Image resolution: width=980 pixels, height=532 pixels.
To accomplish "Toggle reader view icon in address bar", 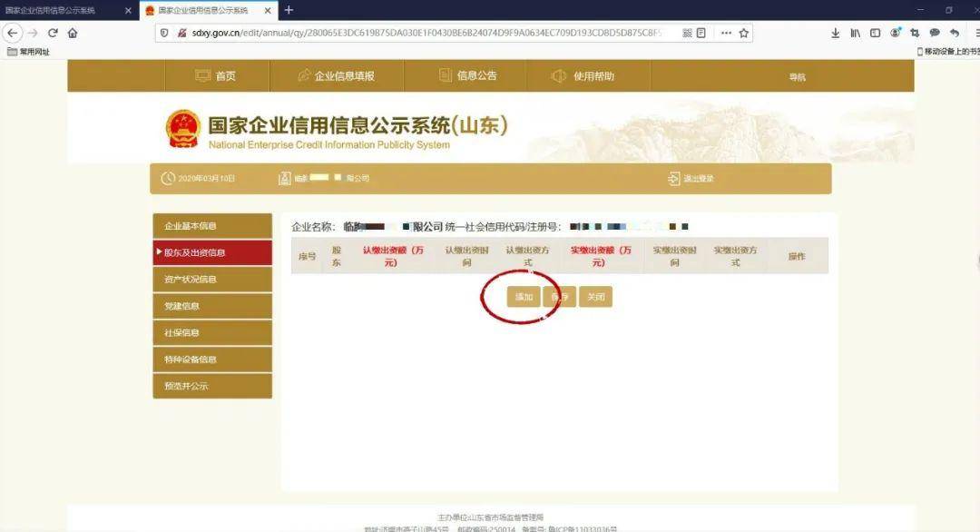I will [x=701, y=33].
